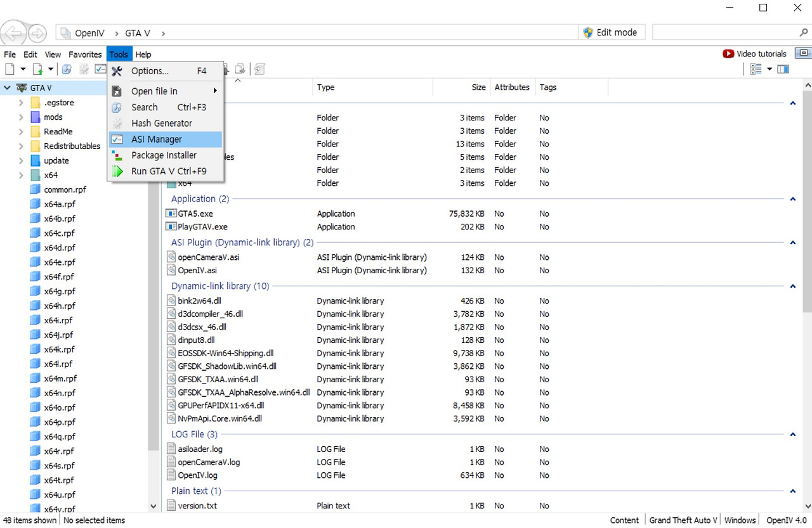Open the View menu
Image resolution: width=812 pixels, height=528 pixels.
tap(53, 55)
